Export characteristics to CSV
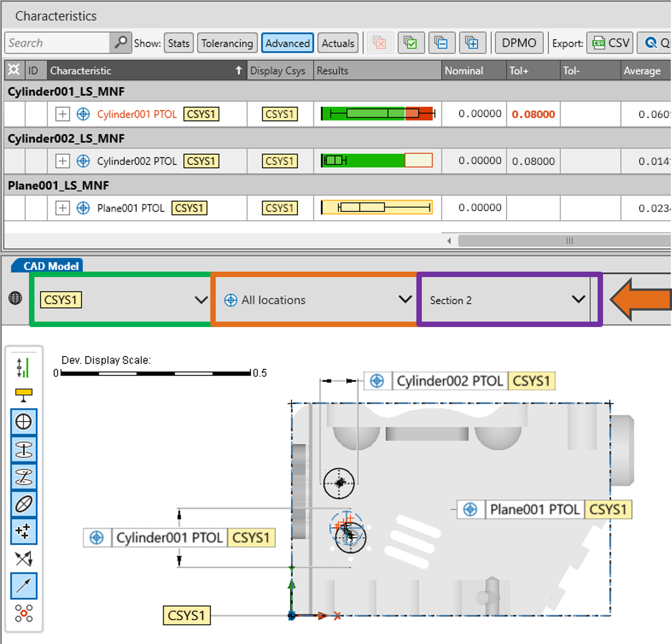The width and height of the screenshot is (672, 644). 610,43
